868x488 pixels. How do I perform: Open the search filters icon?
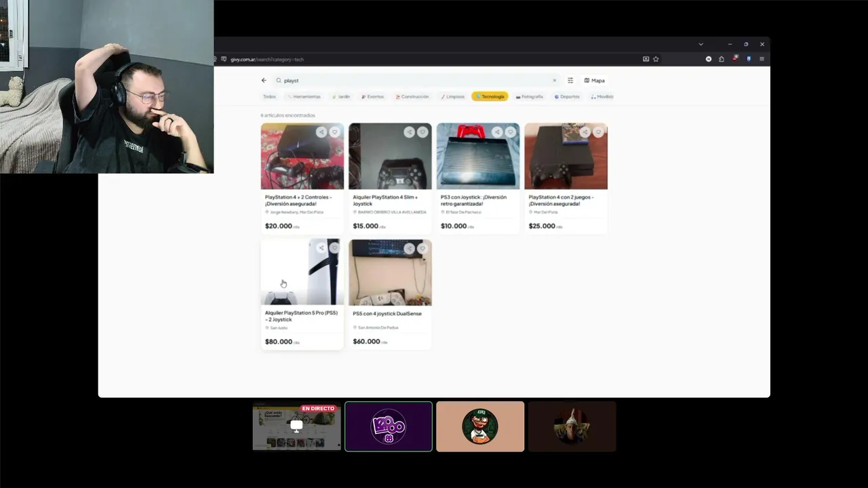click(x=570, y=80)
